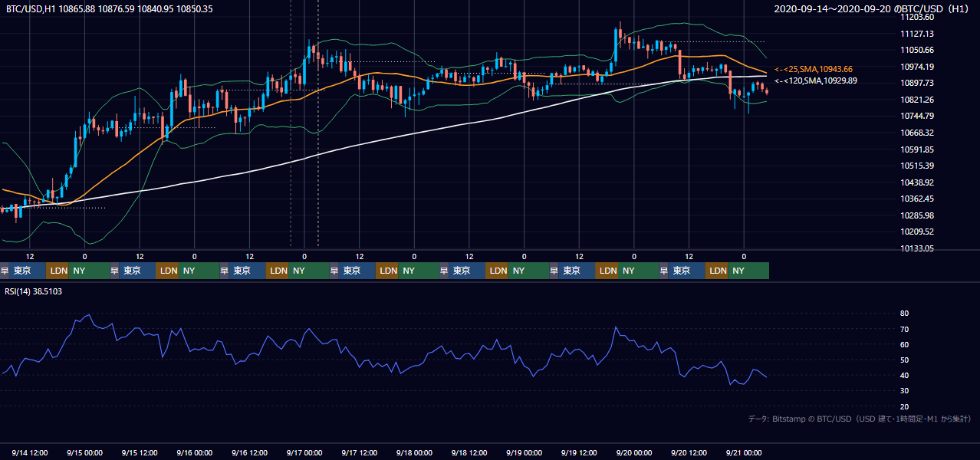Select price axis value 10362.45
This screenshot has width=980, height=460.
[x=917, y=199]
